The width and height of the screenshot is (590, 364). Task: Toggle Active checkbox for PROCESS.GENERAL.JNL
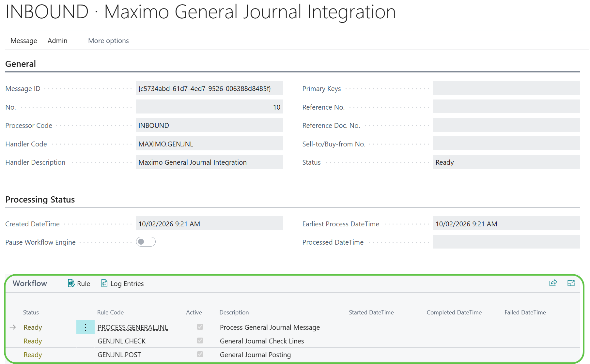[200, 327]
